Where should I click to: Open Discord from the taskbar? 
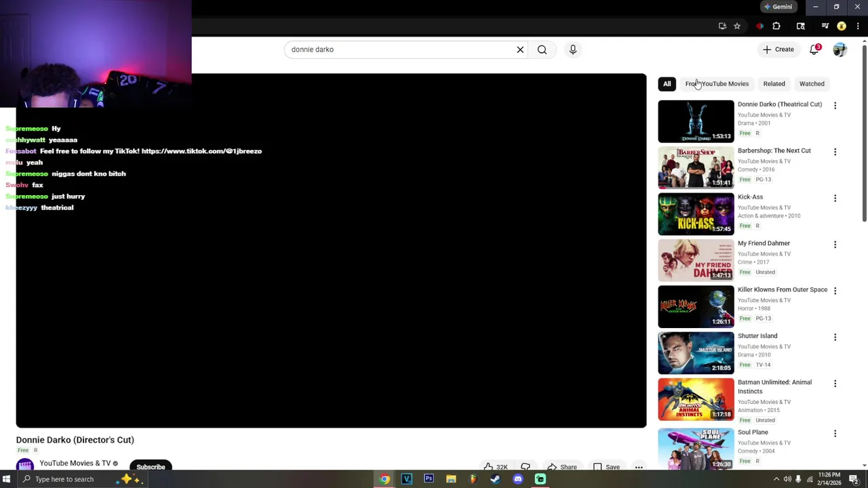click(518, 479)
